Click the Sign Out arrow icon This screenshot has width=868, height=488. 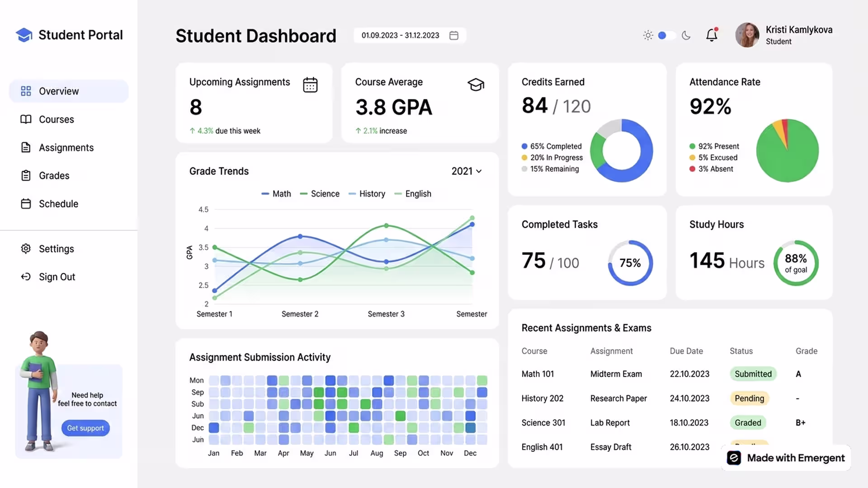coord(26,277)
